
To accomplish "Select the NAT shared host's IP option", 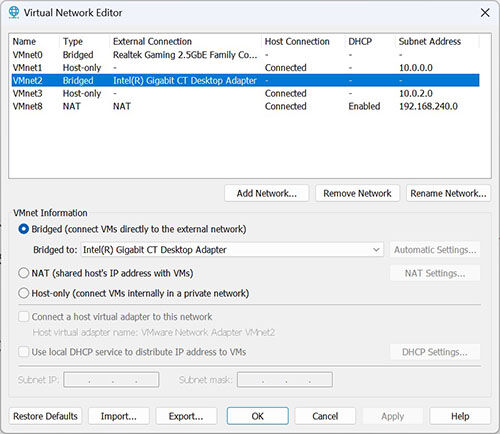I will tap(24, 273).
